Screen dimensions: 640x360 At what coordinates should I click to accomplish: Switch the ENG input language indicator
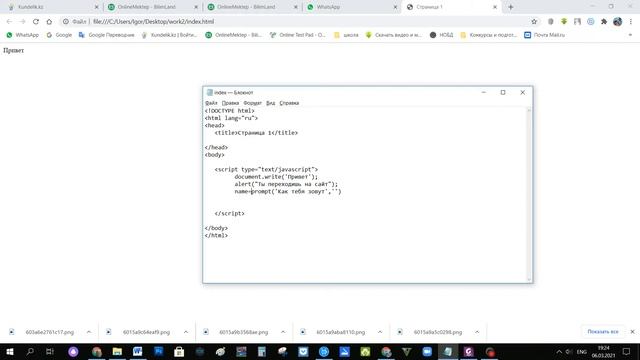(x=582, y=351)
